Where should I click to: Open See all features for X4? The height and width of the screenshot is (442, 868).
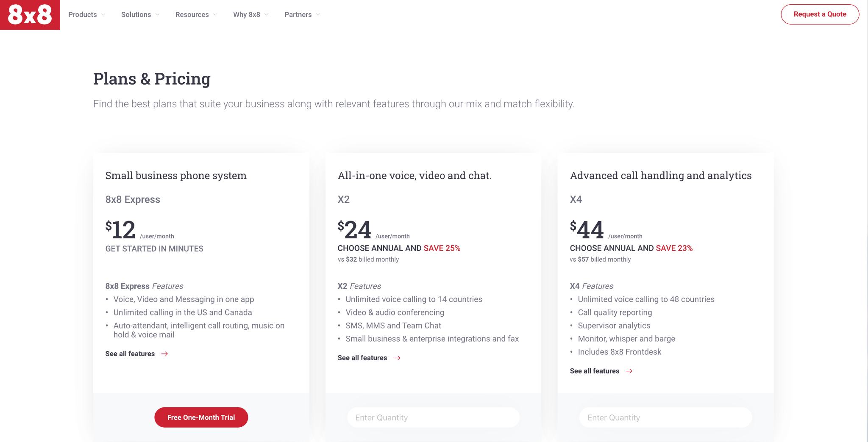pyautogui.click(x=601, y=371)
